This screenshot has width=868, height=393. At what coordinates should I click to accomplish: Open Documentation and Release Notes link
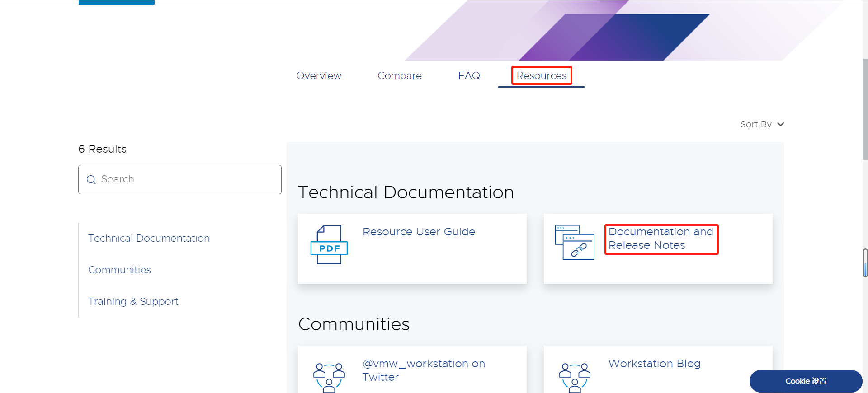[x=660, y=239]
